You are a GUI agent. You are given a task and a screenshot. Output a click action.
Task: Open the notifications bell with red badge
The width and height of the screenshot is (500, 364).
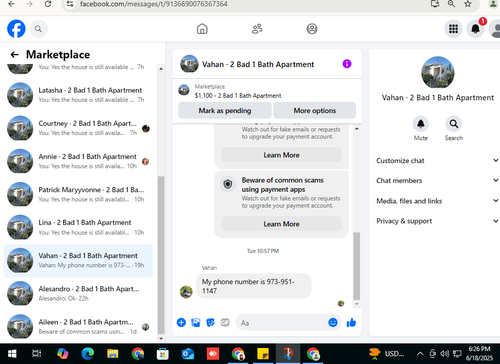click(x=475, y=29)
